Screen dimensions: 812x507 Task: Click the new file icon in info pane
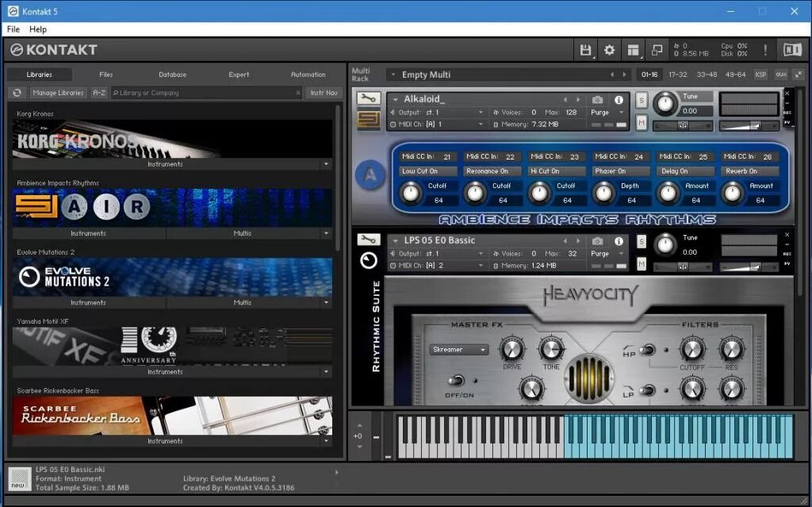19,479
